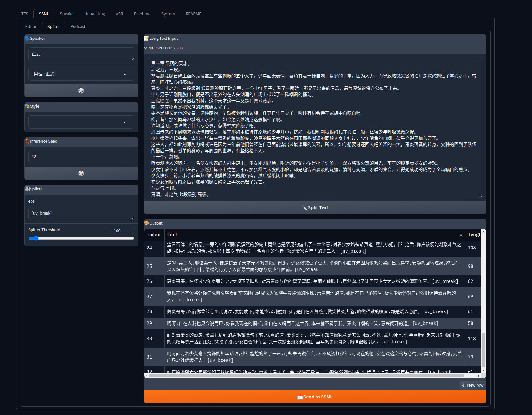Click the Speaker panel head icon
Screen dimensions: 532x415
click(27, 38)
